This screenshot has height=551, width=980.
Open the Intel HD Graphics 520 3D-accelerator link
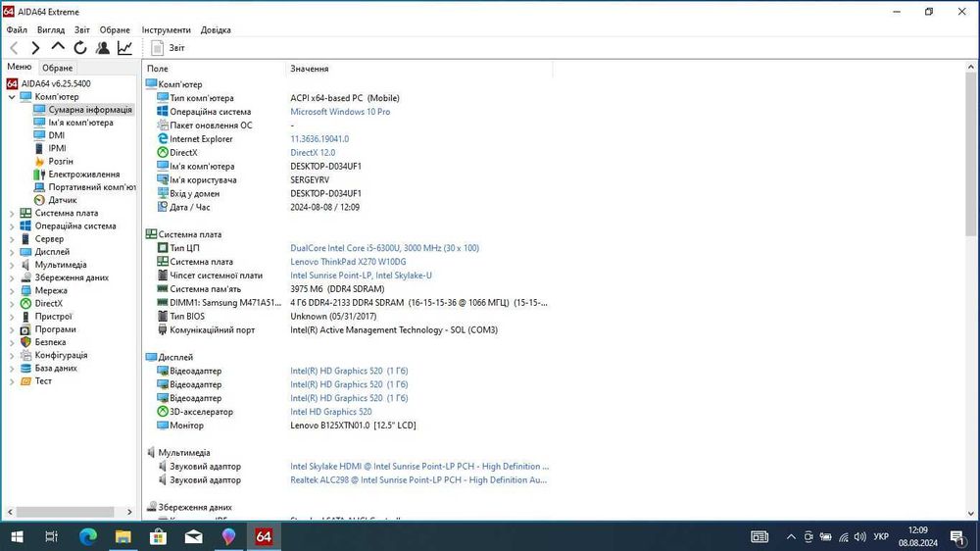click(x=330, y=412)
